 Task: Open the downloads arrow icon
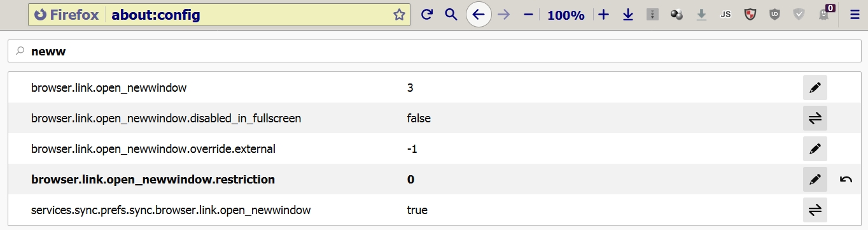[628, 15]
